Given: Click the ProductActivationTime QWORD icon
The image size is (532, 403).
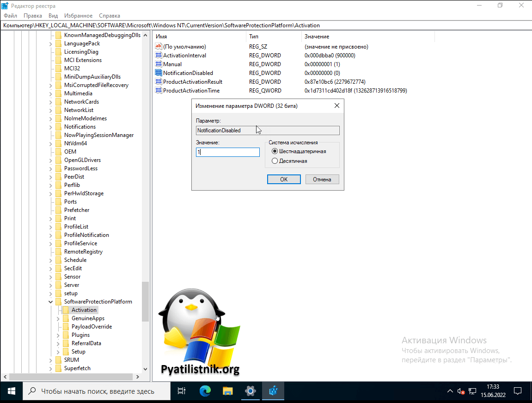Looking at the screenshot, I should tap(159, 91).
